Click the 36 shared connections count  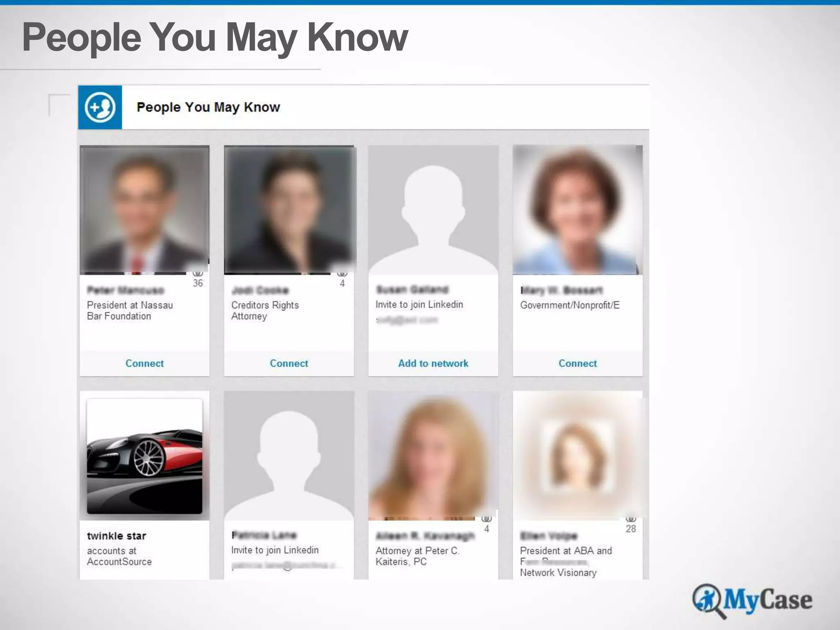point(198,283)
